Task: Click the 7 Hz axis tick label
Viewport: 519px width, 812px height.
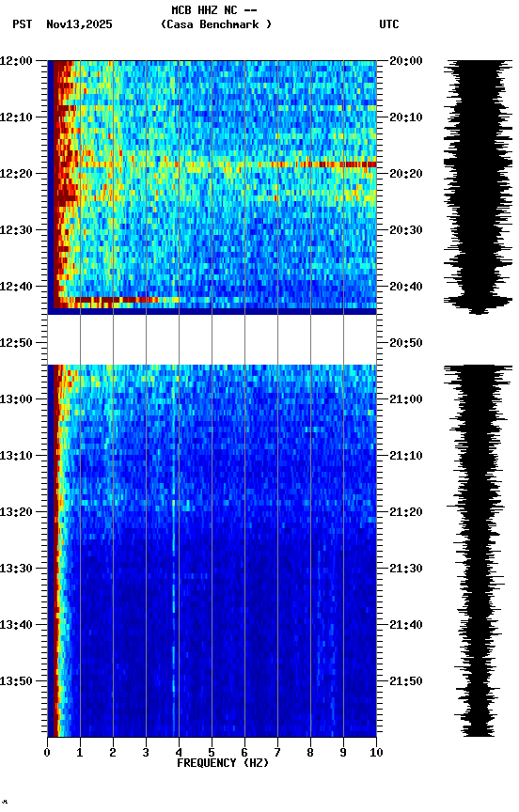Action: pyautogui.click(x=277, y=753)
